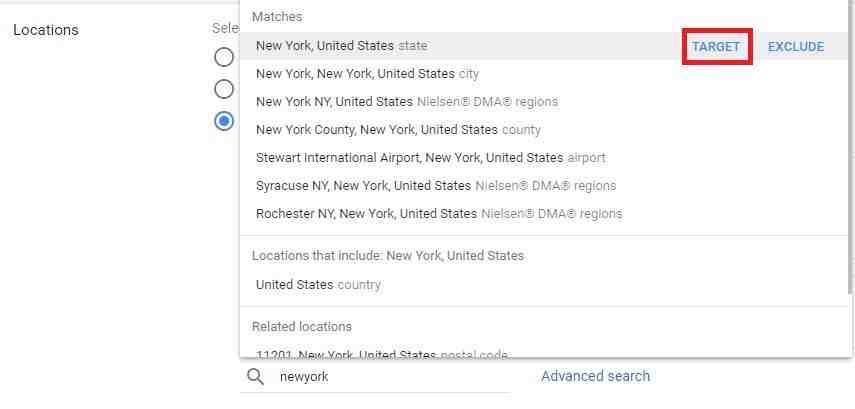Viewport: 855px width, 409px height.
Task: Click the search field containing "newyork"
Action: click(x=390, y=377)
